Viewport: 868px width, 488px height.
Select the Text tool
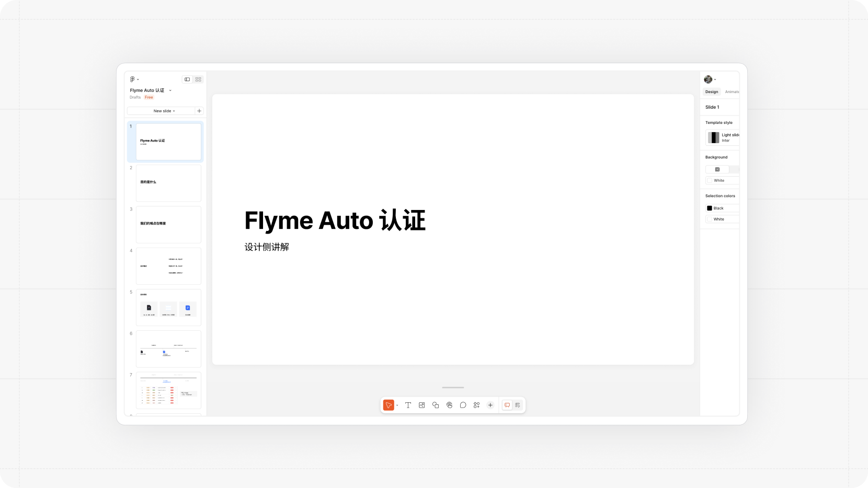point(408,405)
